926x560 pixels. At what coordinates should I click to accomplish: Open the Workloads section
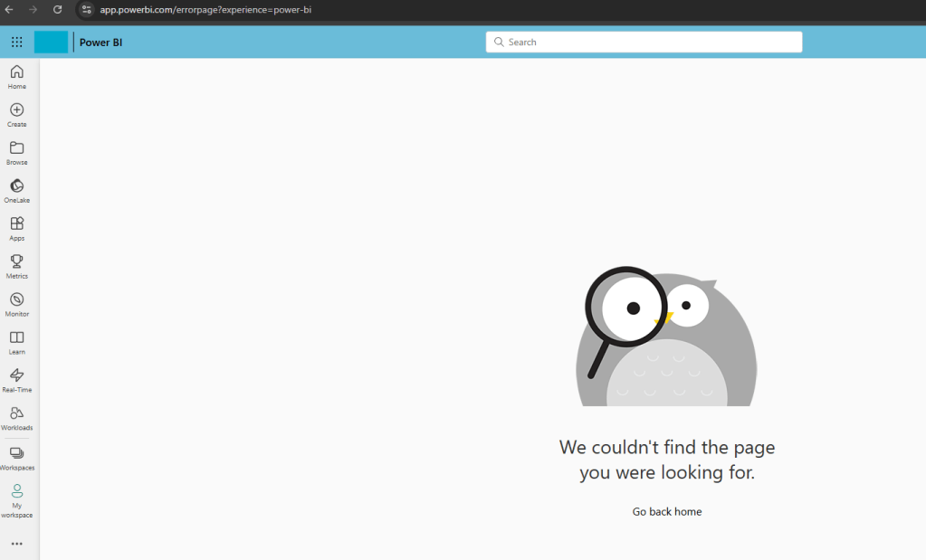[x=16, y=418]
